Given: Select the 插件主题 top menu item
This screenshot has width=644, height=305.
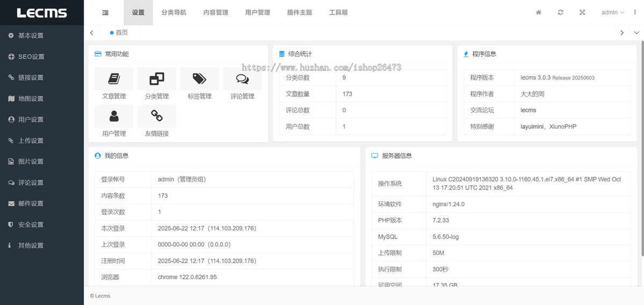Looking at the screenshot, I should point(299,12).
